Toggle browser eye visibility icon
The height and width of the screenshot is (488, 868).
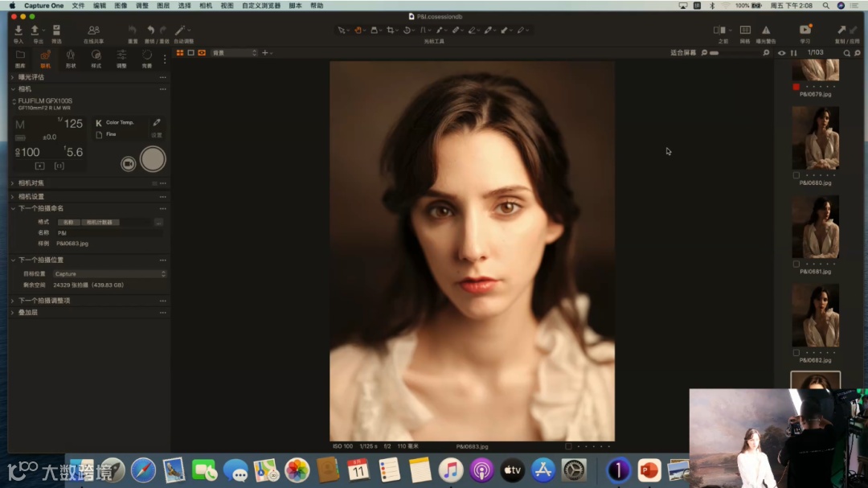(x=782, y=53)
